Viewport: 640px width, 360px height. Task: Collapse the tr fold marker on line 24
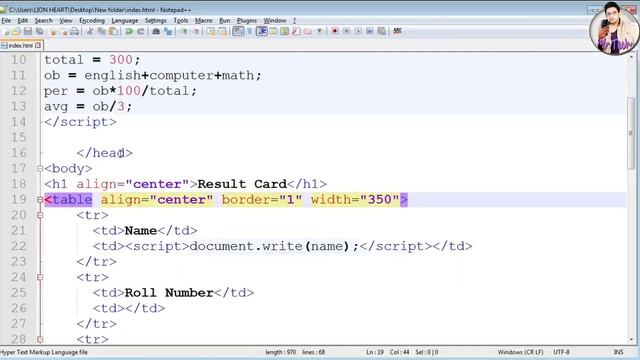pos(40,277)
